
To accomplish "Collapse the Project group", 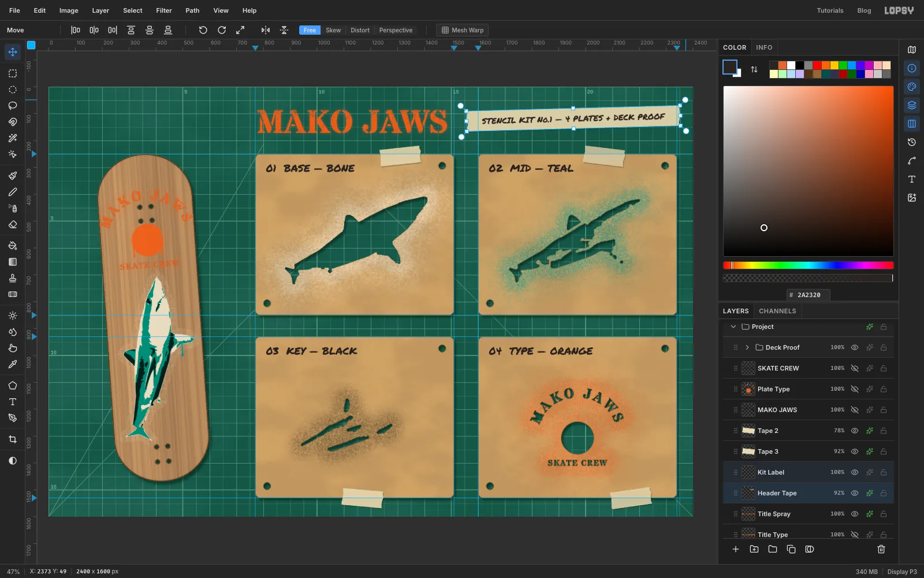I will pyautogui.click(x=733, y=327).
